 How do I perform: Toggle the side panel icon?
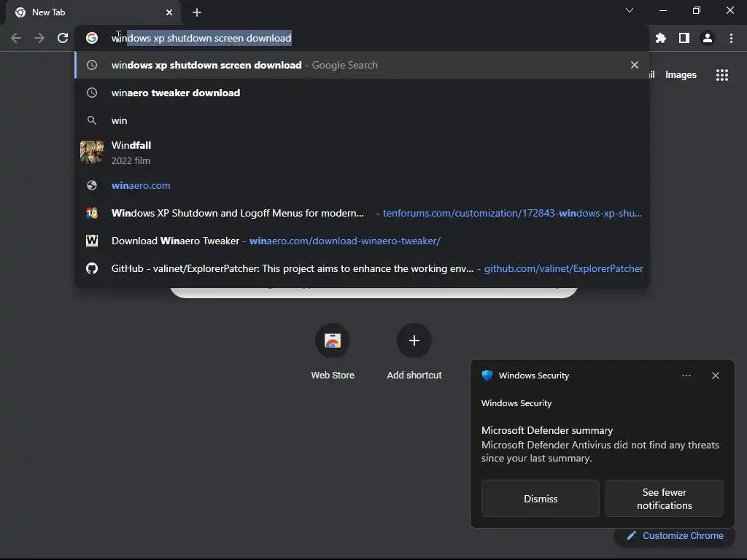pyautogui.click(x=684, y=38)
